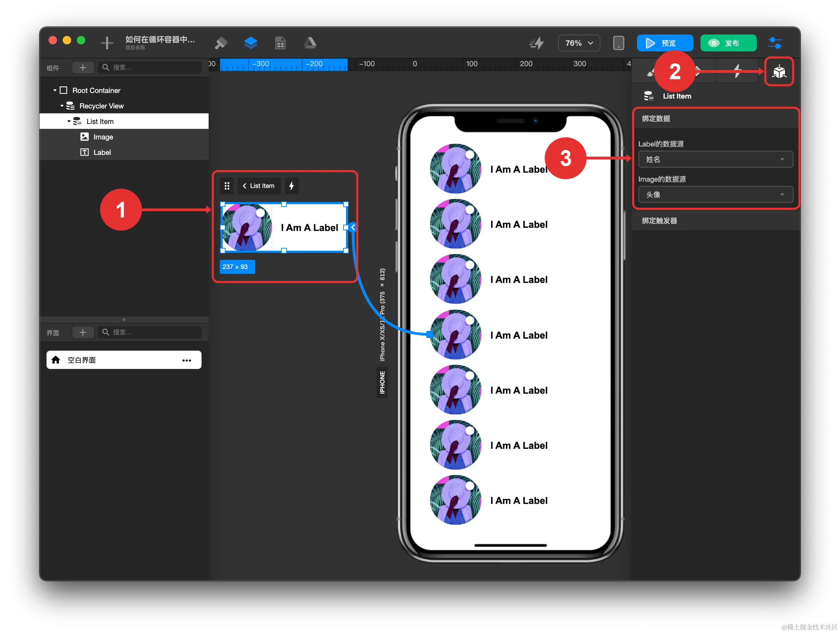This screenshot has width=840, height=633.
Task: Collapse the Recycler View tree node
Action: point(62,106)
